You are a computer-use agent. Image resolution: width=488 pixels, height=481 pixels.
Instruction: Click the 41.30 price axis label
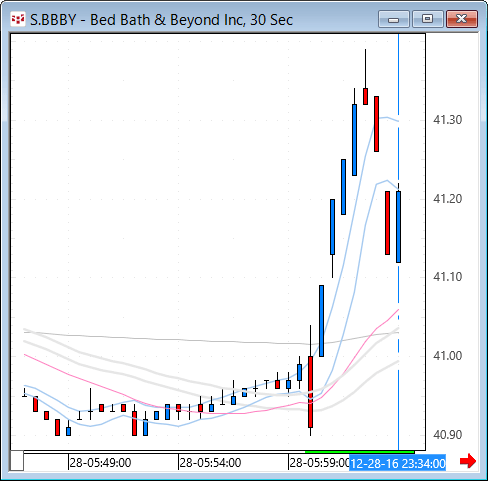point(447,120)
